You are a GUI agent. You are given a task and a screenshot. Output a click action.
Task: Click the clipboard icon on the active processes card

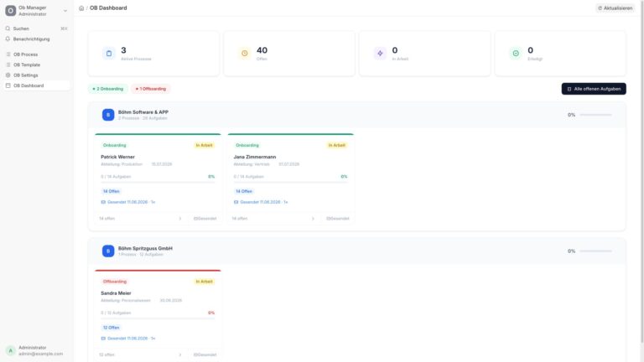tap(109, 54)
